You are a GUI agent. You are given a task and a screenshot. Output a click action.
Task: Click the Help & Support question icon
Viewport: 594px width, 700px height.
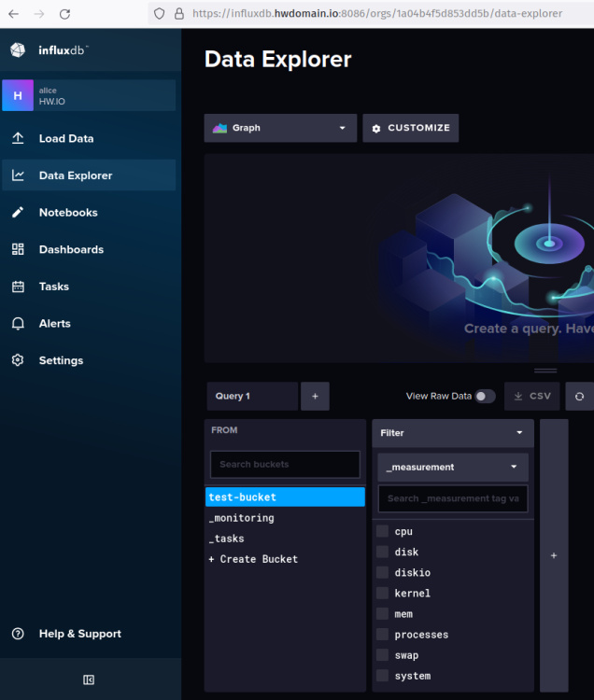(x=18, y=634)
